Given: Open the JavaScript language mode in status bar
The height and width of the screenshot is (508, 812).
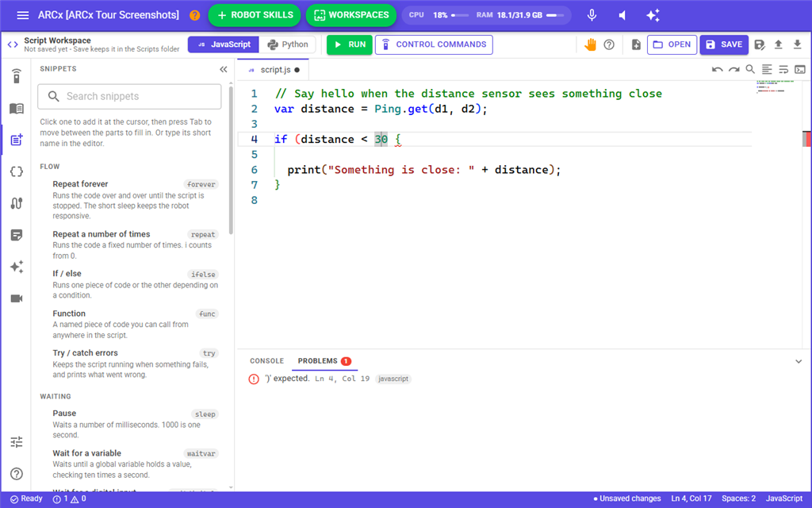Looking at the screenshot, I should [784, 498].
